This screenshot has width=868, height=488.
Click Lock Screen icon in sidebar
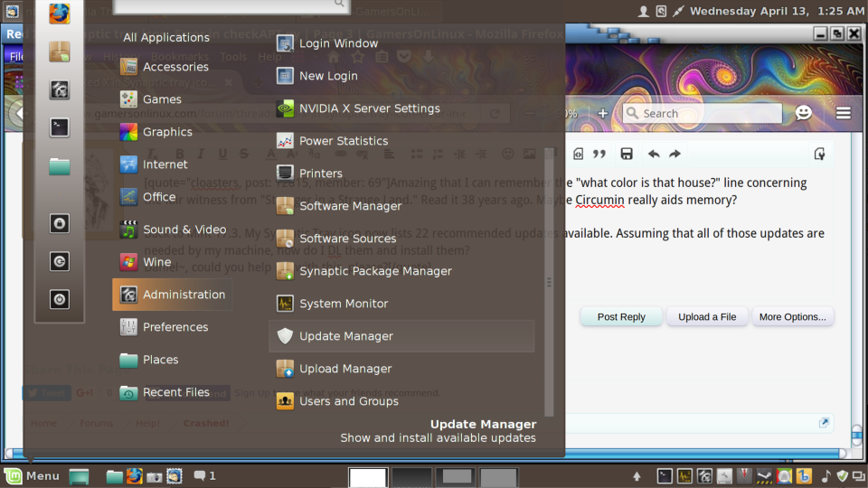click(60, 223)
